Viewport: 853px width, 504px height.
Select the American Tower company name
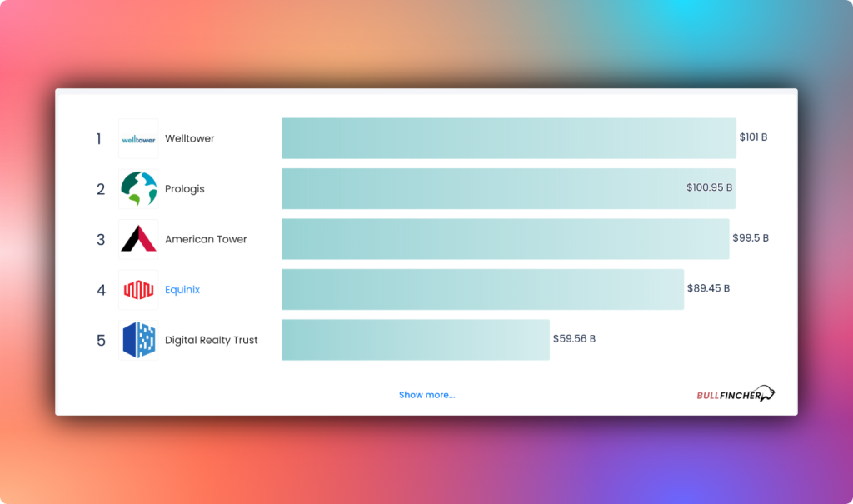[x=206, y=239]
